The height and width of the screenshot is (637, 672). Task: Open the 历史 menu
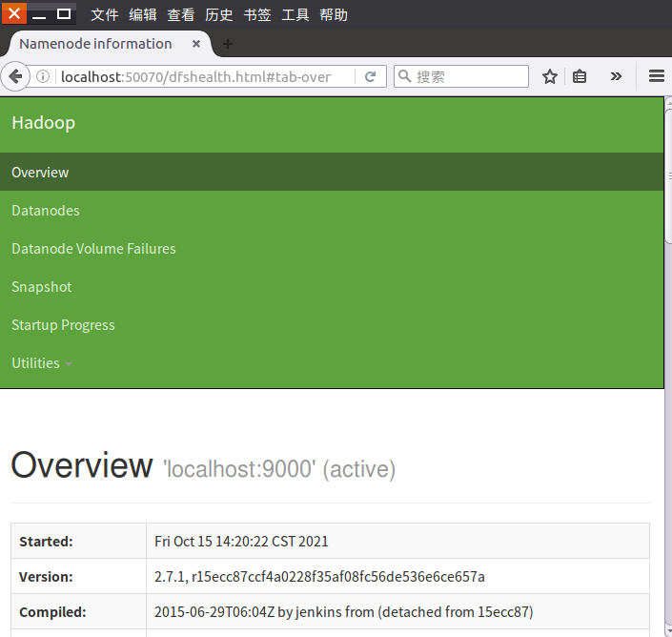[x=219, y=15]
